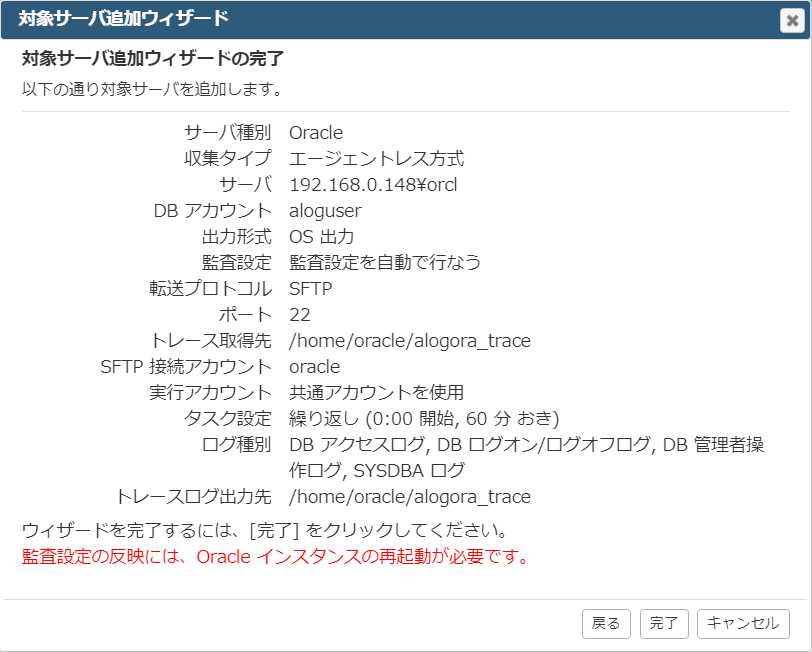
Task: Select the instruction ウィザードを完了するには、[完了] をクリックしてください。
Action: (x=264, y=530)
